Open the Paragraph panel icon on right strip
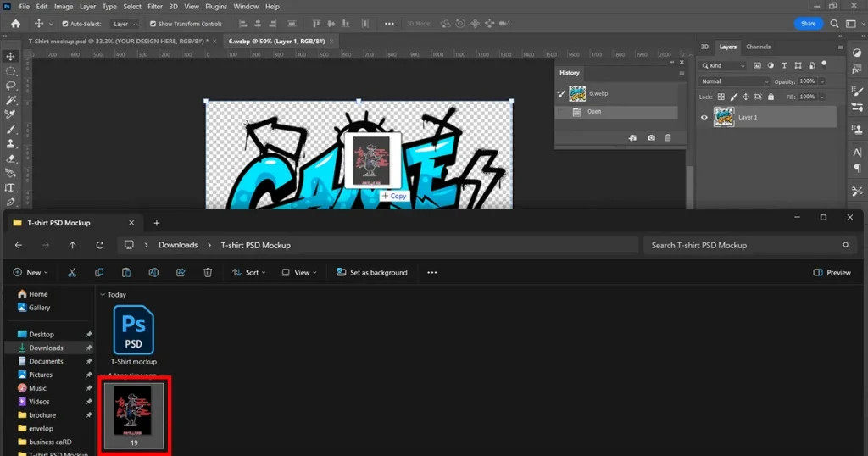868x456 pixels. point(857,168)
